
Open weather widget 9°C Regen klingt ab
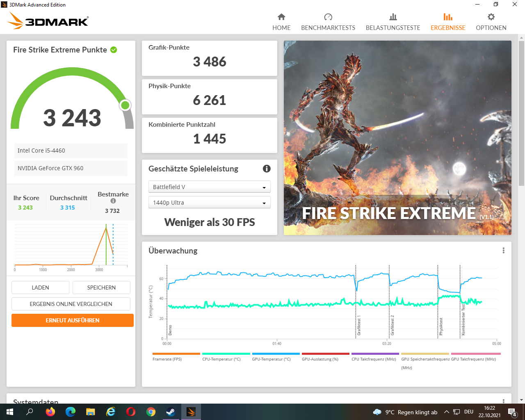(x=405, y=412)
